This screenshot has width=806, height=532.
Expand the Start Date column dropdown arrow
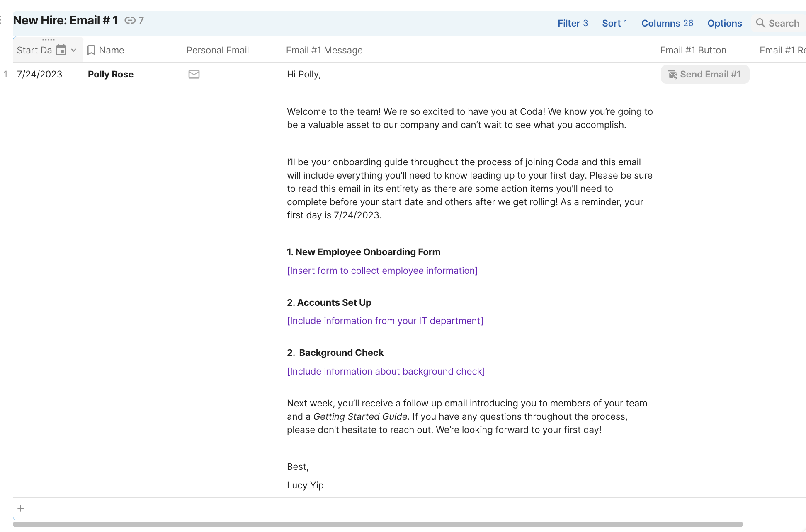74,50
